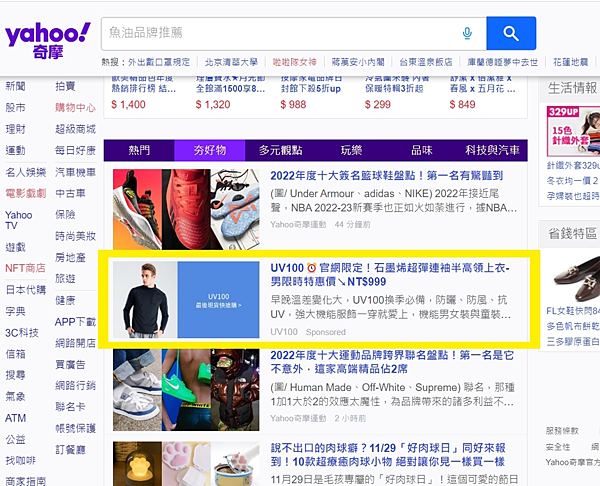Click the microphone voice search icon
This screenshot has height=486, width=600.
(x=467, y=33)
